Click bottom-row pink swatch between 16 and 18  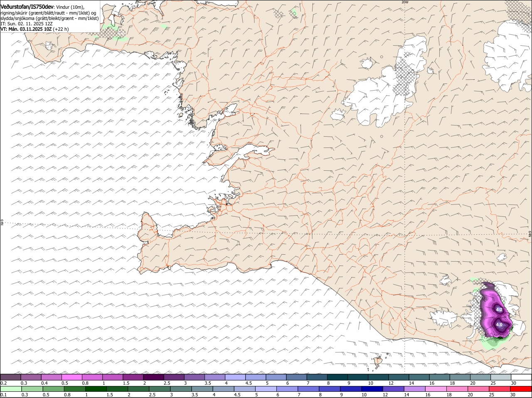pyautogui.click(x=436, y=389)
